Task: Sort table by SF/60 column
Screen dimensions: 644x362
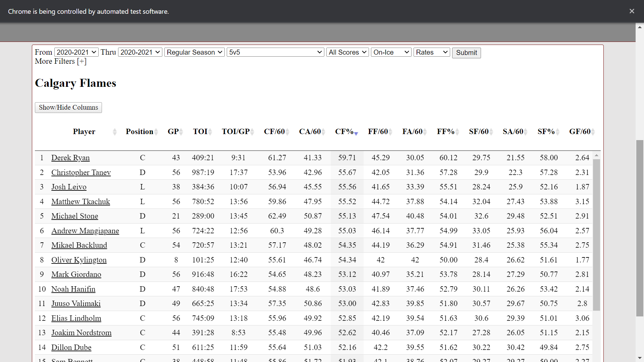Action: point(479,132)
